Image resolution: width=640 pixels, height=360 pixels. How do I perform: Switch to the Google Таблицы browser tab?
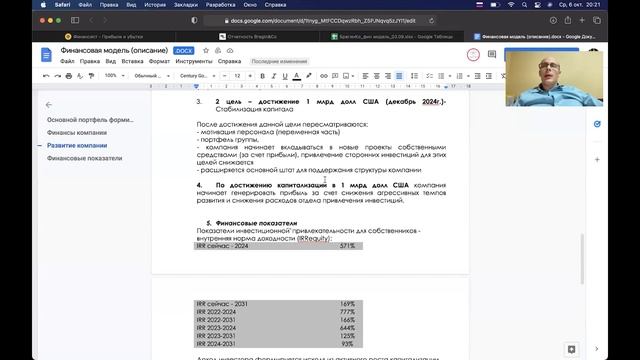point(391,36)
